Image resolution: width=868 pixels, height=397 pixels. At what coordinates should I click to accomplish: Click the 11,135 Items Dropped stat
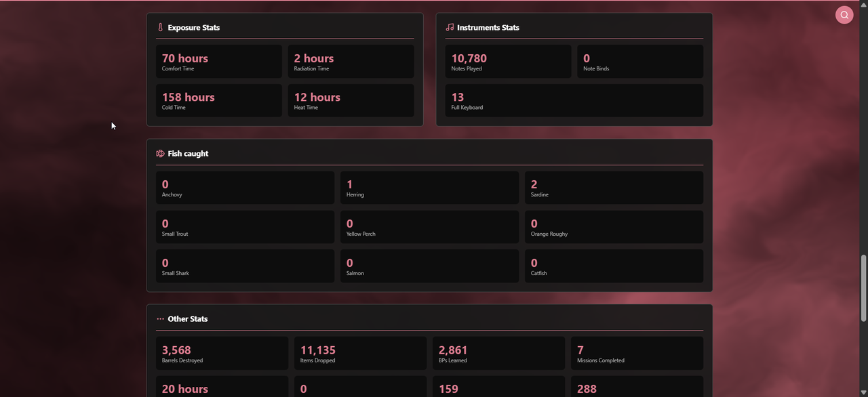point(360,354)
